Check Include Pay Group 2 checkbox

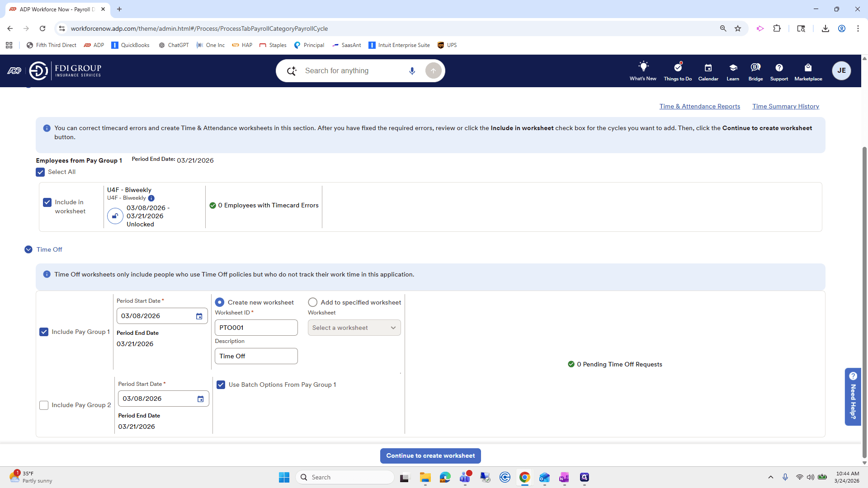(44, 405)
